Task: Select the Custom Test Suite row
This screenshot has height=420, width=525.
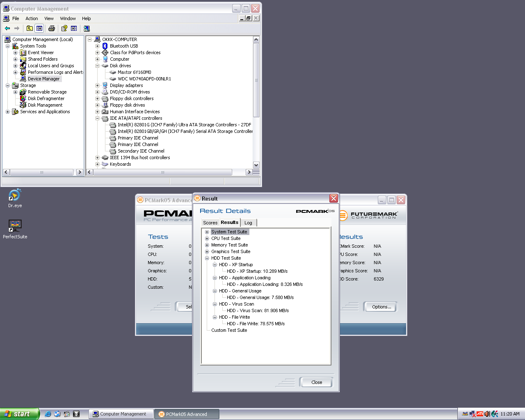Action: coord(229,330)
